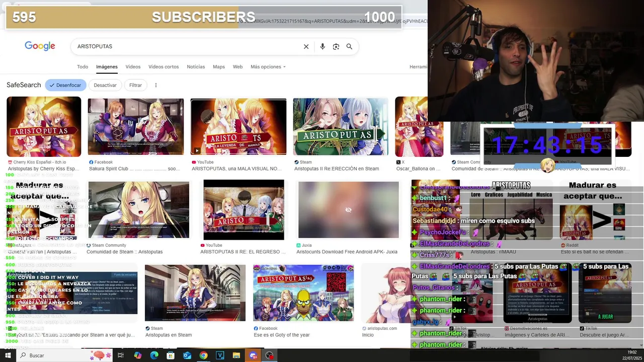Open 'La Leyenda de Manolo' YouTube thumbnail
This screenshot has width=644, height=362.
click(x=238, y=127)
